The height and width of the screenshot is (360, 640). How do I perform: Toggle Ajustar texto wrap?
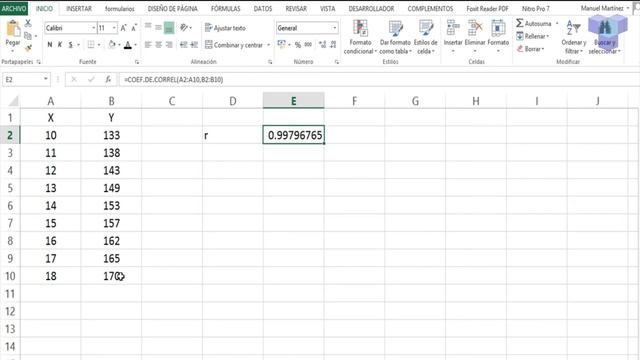click(x=225, y=28)
